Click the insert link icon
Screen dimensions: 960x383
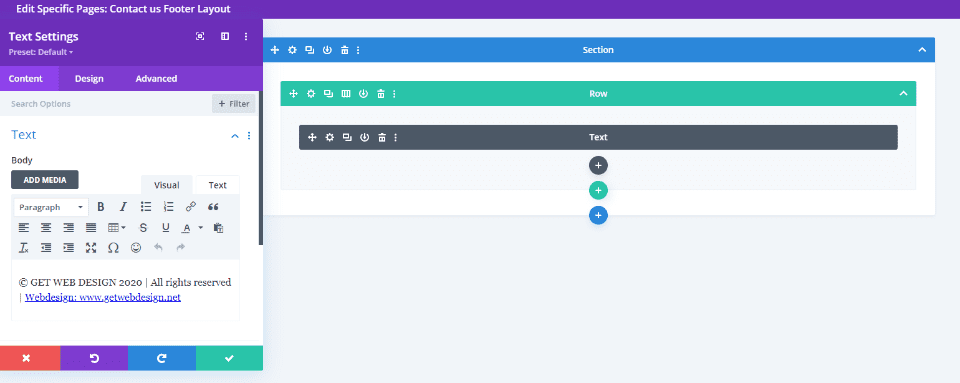[x=190, y=207]
